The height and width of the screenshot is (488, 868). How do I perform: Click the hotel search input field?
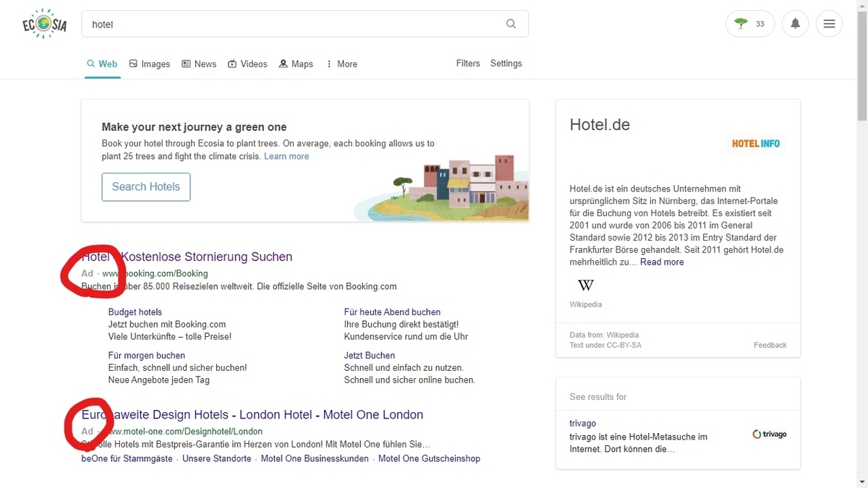tap(305, 24)
